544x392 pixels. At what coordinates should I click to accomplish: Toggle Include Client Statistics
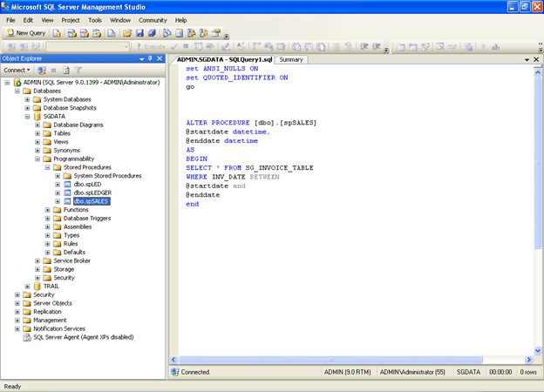point(269,46)
